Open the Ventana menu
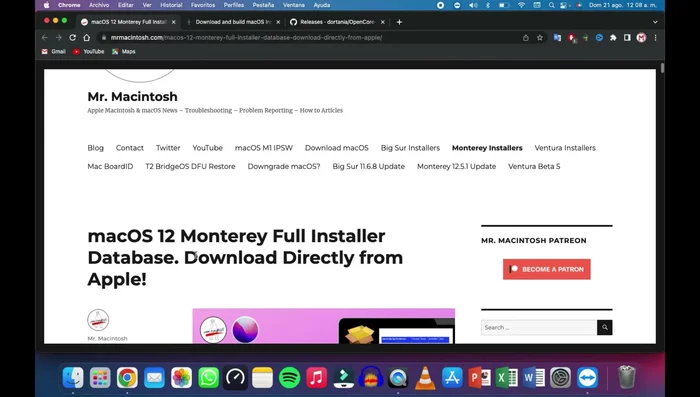 tap(294, 5)
